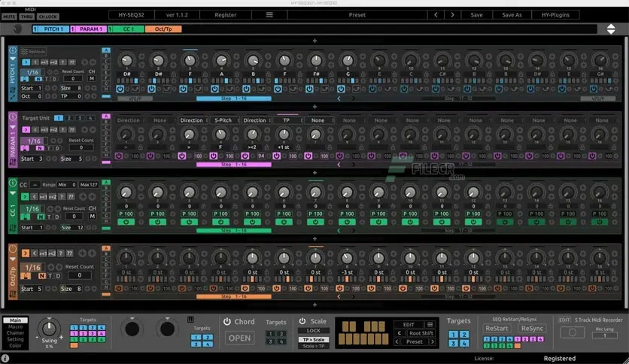The height and width of the screenshot is (364, 629).
Task: Toggle power on CC step 1
Action: pos(126,222)
